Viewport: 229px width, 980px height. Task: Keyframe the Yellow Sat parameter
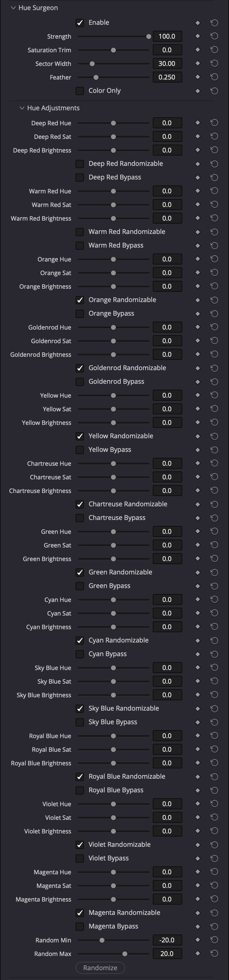click(x=198, y=409)
